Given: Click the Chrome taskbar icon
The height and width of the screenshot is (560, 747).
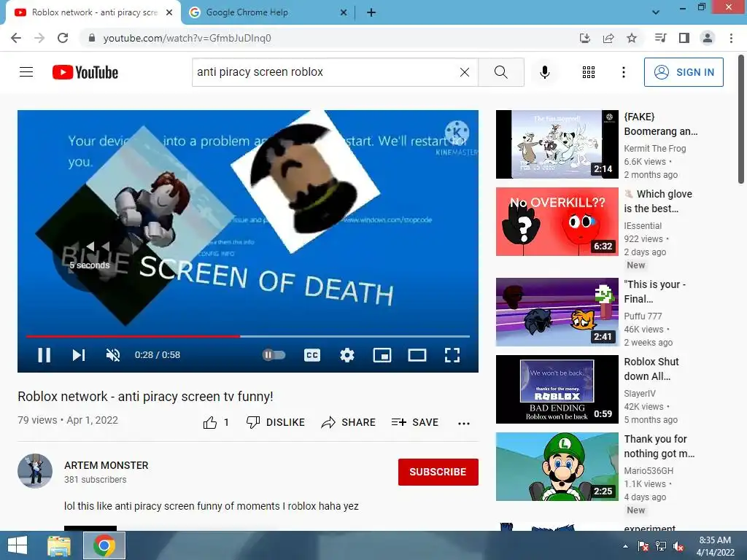Looking at the screenshot, I should click(x=104, y=545).
